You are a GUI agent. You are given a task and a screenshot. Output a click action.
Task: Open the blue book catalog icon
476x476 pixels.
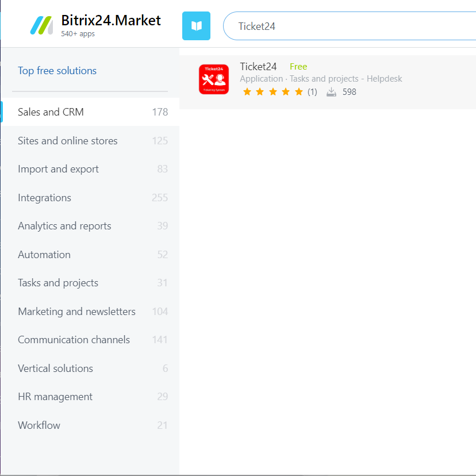pos(196,26)
